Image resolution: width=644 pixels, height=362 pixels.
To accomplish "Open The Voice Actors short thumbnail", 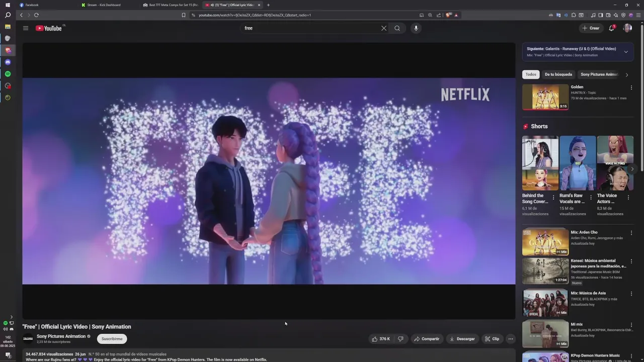I will point(615,163).
